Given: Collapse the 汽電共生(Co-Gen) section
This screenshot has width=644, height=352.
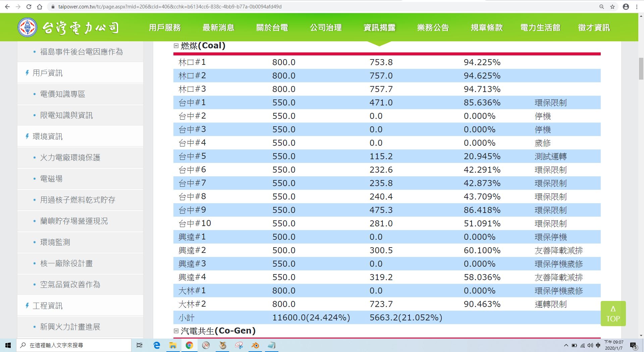Looking at the screenshot, I should (176, 331).
